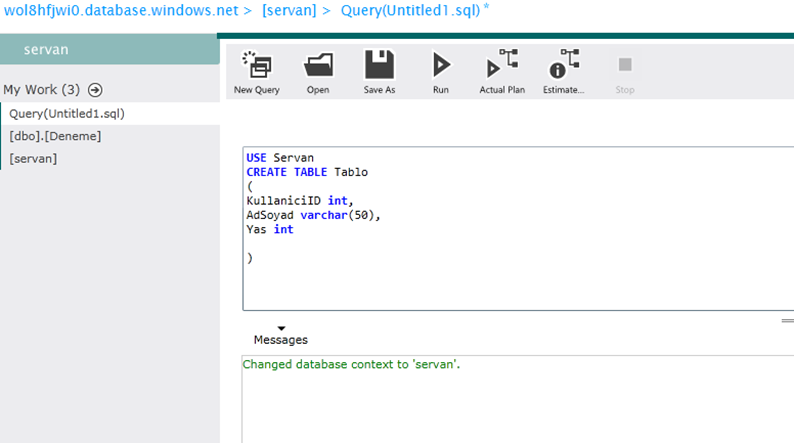794x443 pixels.
Task: Click the New Query toolbar icon
Action: [257, 72]
